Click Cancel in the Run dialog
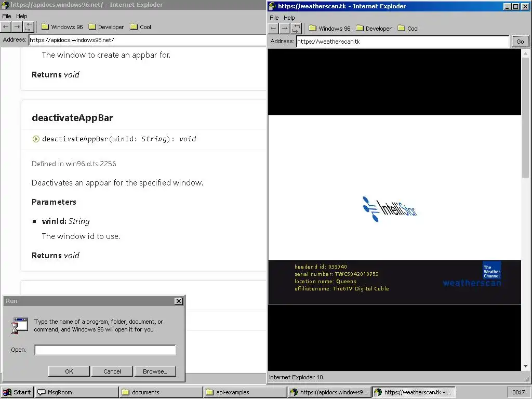Viewport: 532px width, 399px height. (112, 371)
